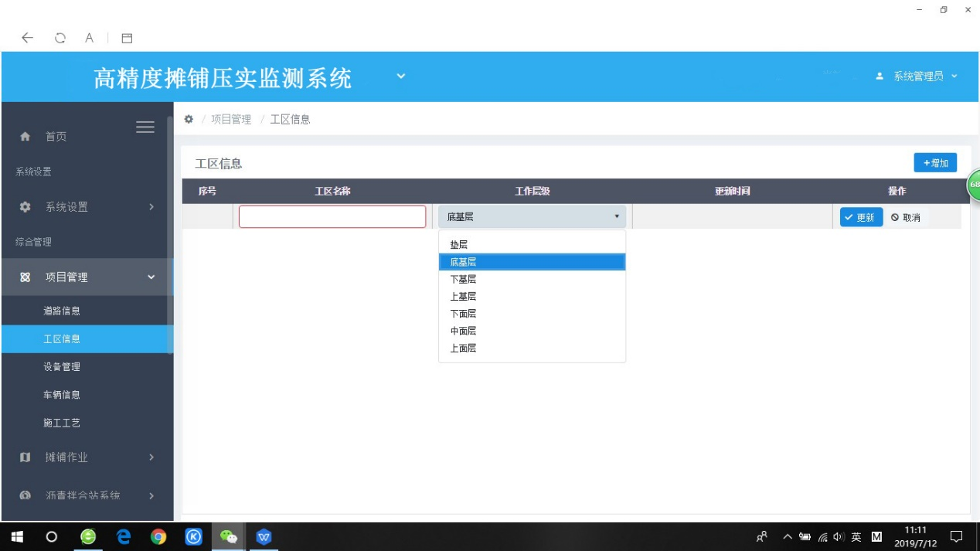The height and width of the screenshot is (551, 980).
Task: Click the home icon beside 首页
Action: (25, 137)
